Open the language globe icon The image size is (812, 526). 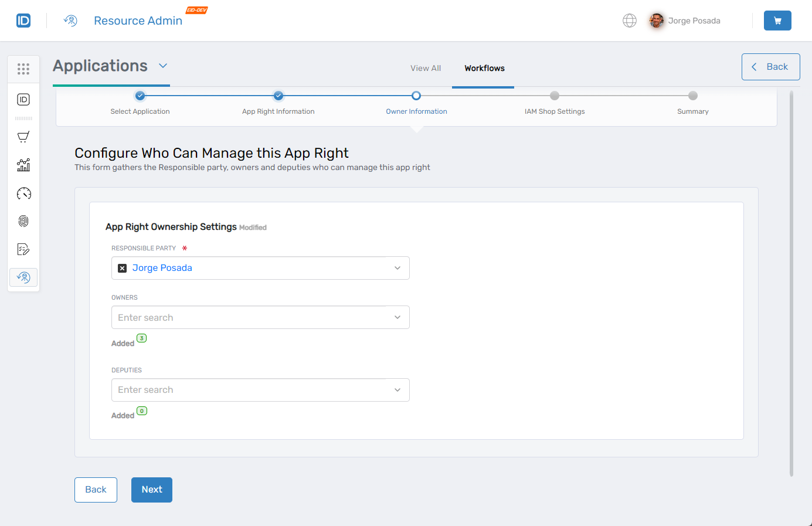629,21
